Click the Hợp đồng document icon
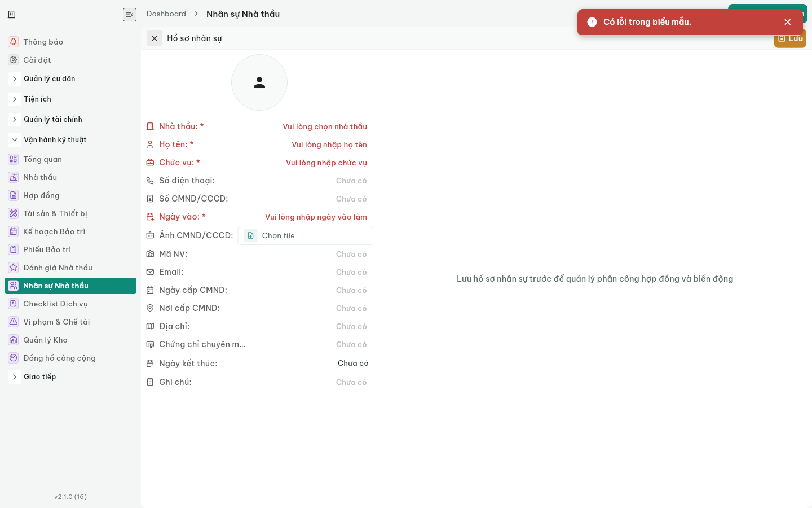Screen dimensions: 812x508 [14, 195]
